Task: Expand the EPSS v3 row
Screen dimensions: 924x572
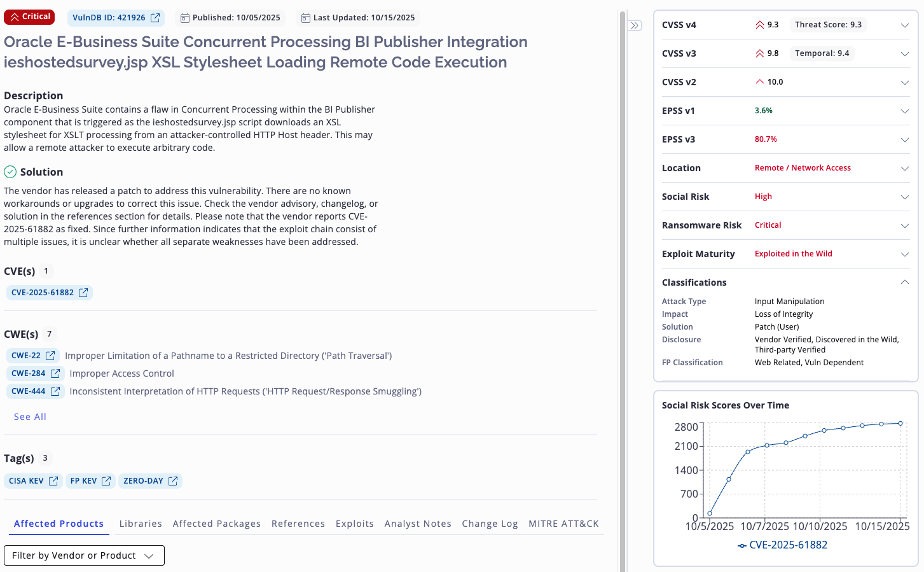Action: 904,140
